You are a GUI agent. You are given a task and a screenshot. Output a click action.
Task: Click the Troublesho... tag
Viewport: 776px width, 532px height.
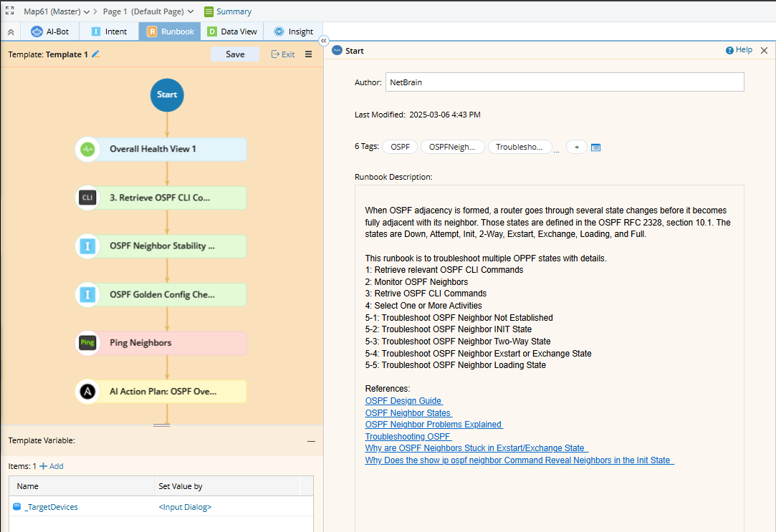[x=519, y=147]
